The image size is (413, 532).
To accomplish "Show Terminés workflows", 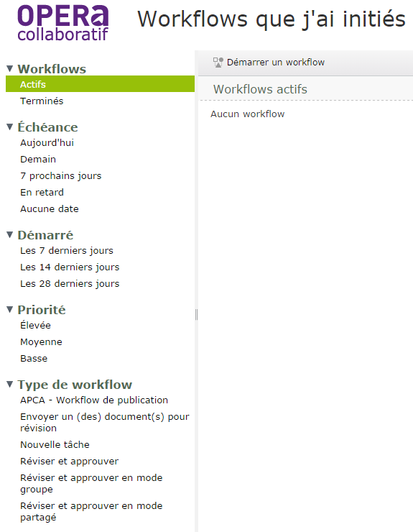I will (x=42, y=101).
